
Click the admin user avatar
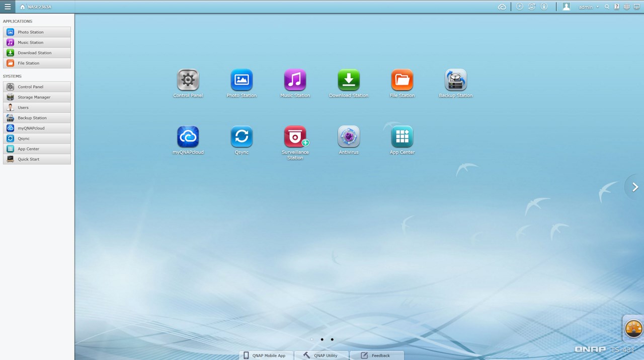click(567, 7)
